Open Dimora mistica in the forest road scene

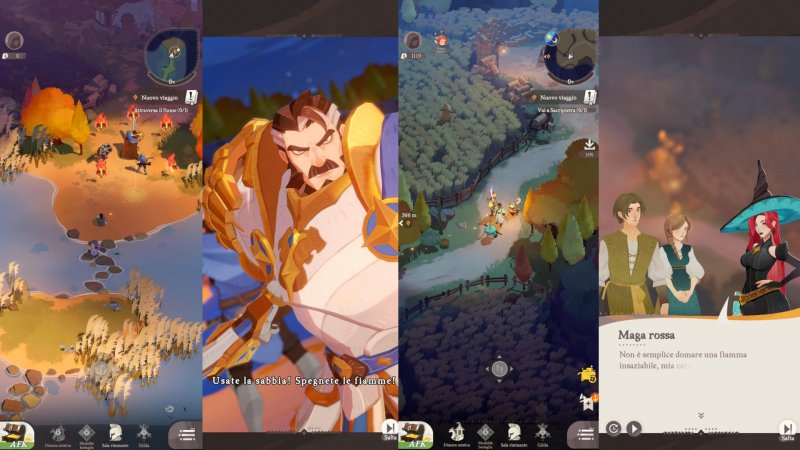click(x=455, y=431)
